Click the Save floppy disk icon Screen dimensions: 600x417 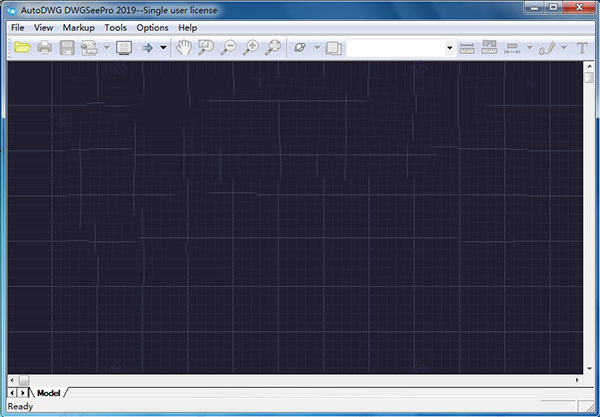(x=67, y=48)
